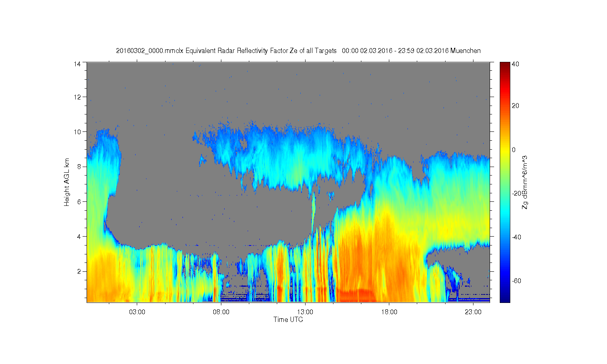The width and height of the screenshot is (607, 364).
Task: Click the '18:00' time tick label
Action: (389, 312)
